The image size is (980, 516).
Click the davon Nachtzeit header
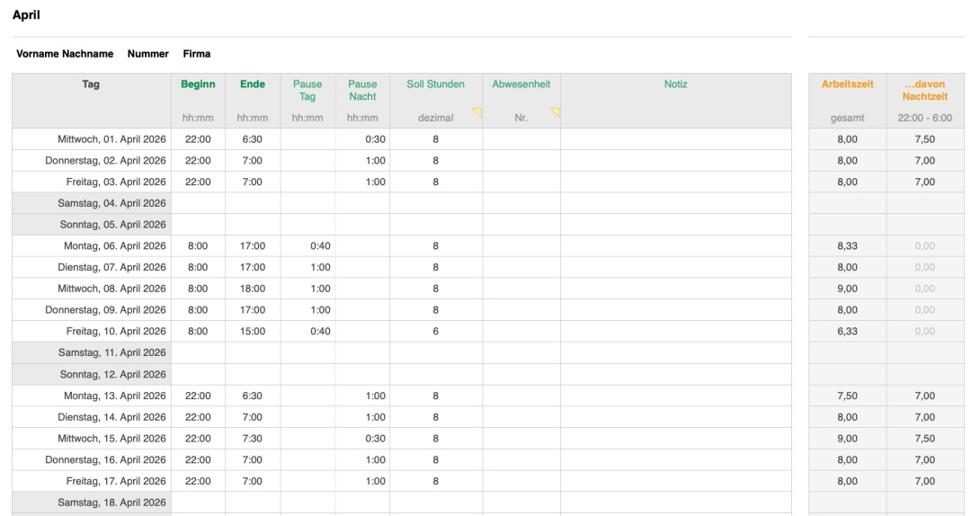tap(925, 90)
